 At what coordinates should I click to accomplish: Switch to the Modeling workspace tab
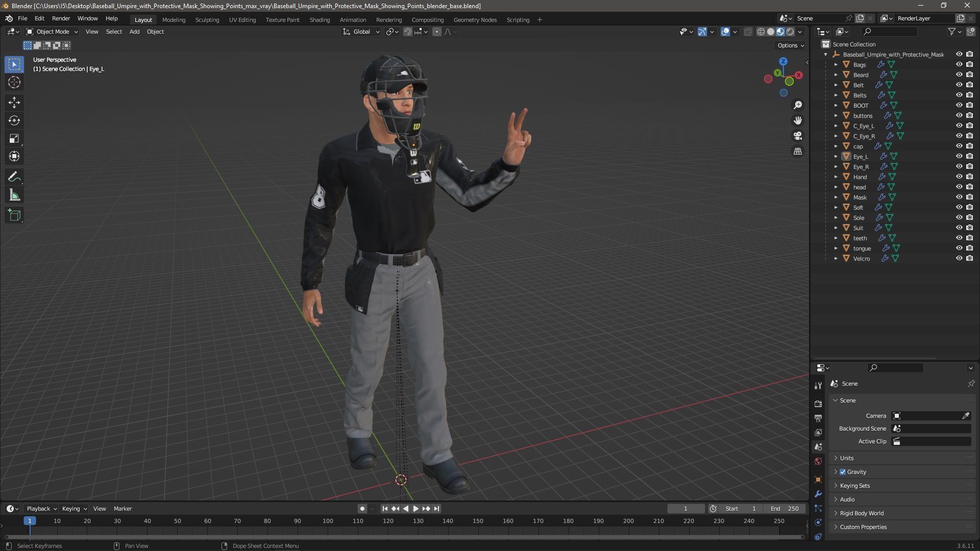pyautogui.click(x=174, y=20)
